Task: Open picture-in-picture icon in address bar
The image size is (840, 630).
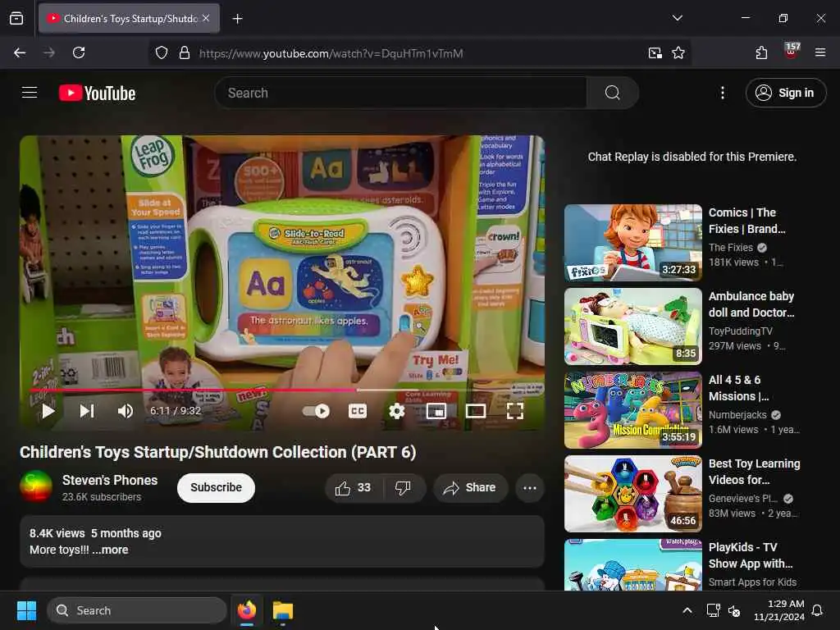Action: 655,52
